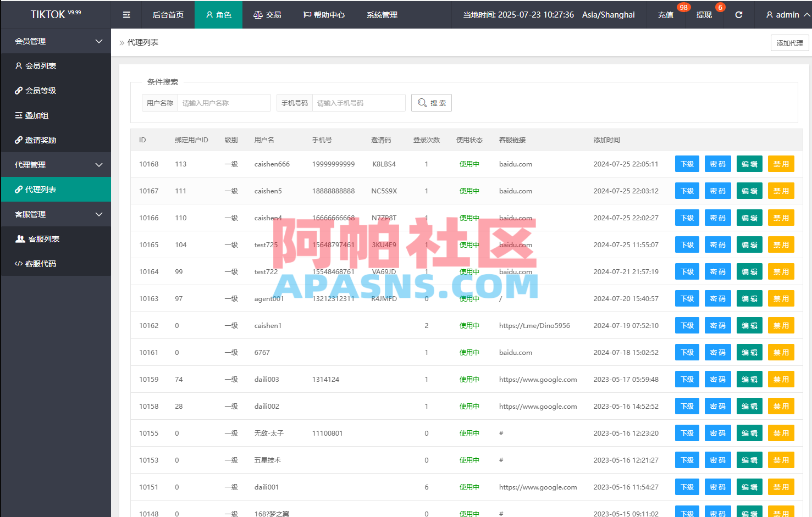Click 下级 for agent001 row
This screenshot has height=517, width=812.
687,298
